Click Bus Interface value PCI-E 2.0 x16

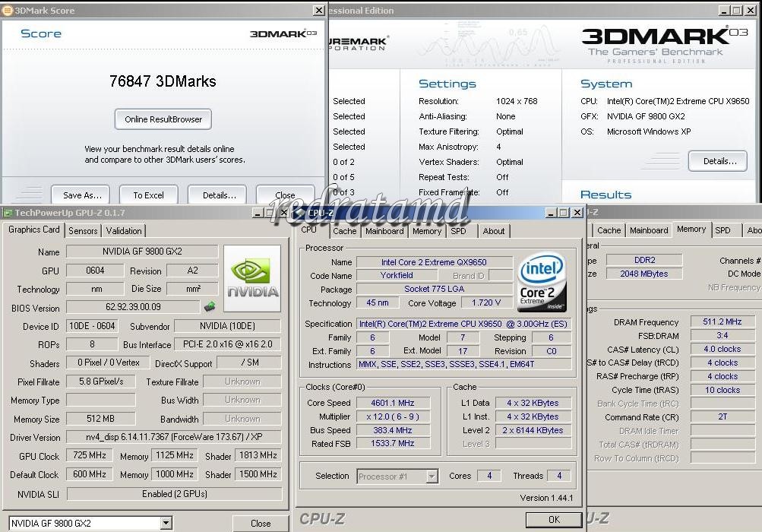(x=227, y=344)
